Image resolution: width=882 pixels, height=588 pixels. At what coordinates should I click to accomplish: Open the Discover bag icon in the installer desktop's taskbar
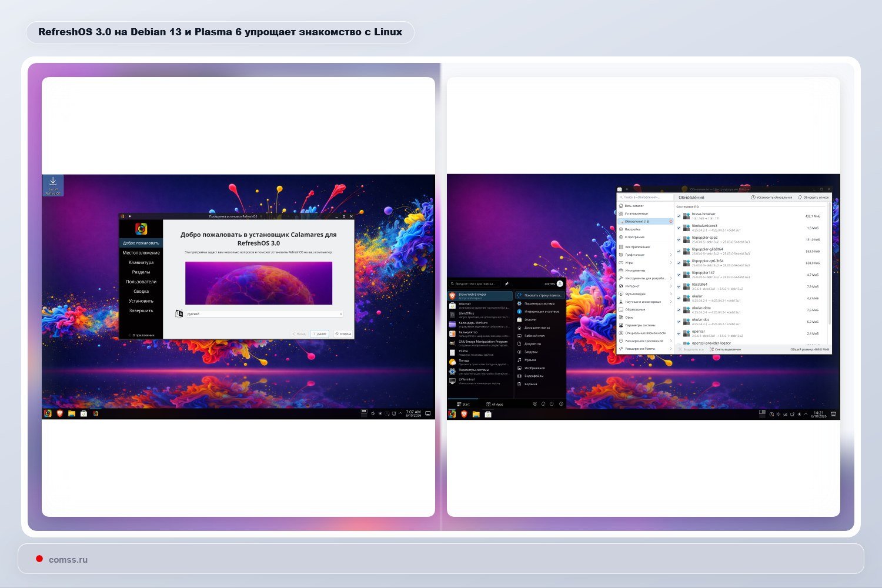pos(83,413)
